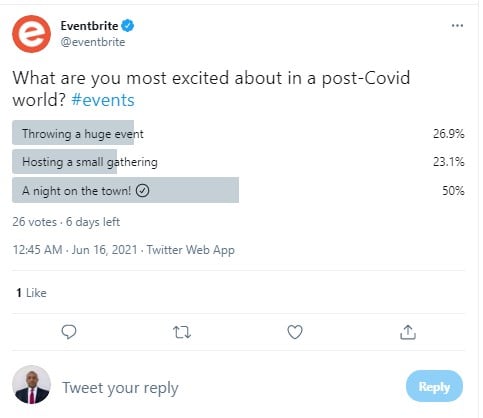Click the Eventbrite profile logo avatar
Image resolution: width=483 pixels, height=418 pixels.
click(31, 34)
